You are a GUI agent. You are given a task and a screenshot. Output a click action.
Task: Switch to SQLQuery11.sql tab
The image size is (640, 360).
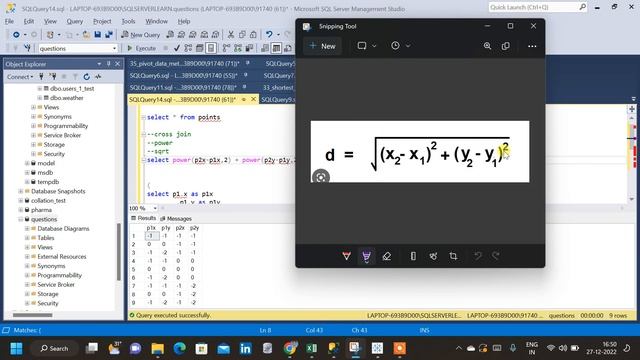[x=184, y=87]
